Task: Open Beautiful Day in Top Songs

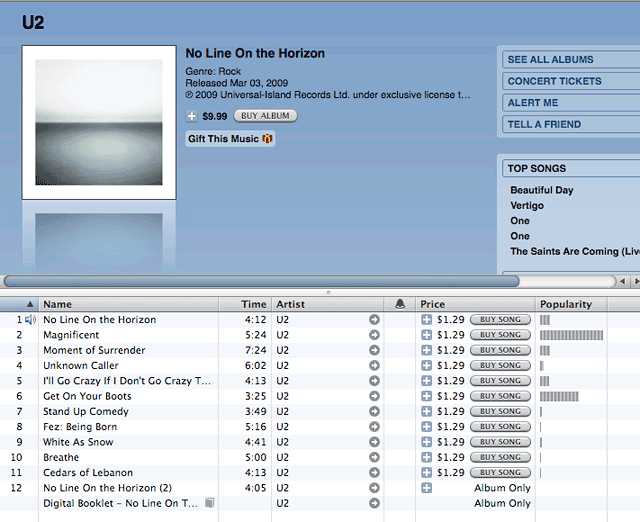Action: point(542,190)
